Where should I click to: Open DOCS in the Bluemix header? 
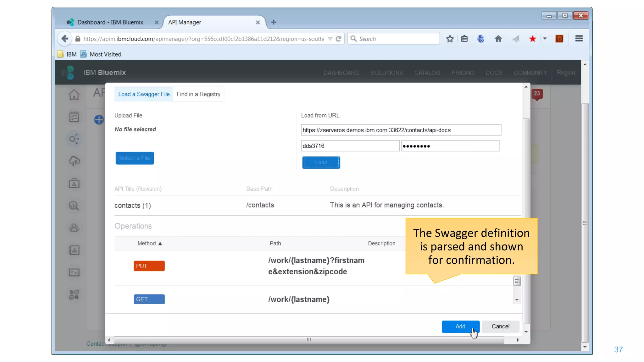click(494, 73)
